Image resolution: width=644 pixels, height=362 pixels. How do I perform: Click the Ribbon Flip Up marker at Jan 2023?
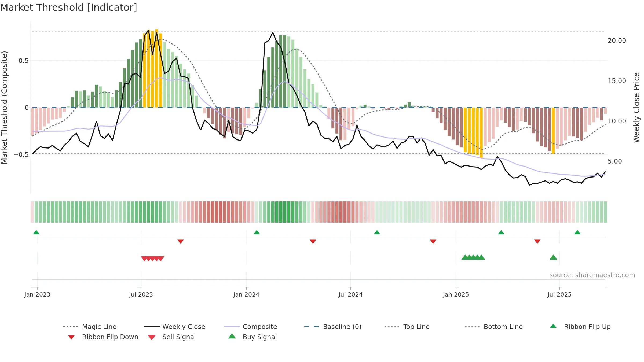click(x=36, y=232)
